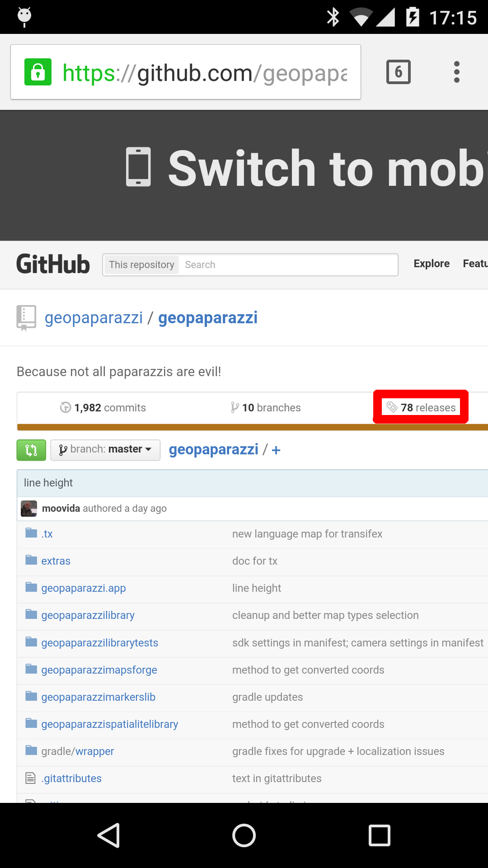Tap the Switch to mobile banner
Viewport: 488px width, 868px height.
(x=244, y=175)
